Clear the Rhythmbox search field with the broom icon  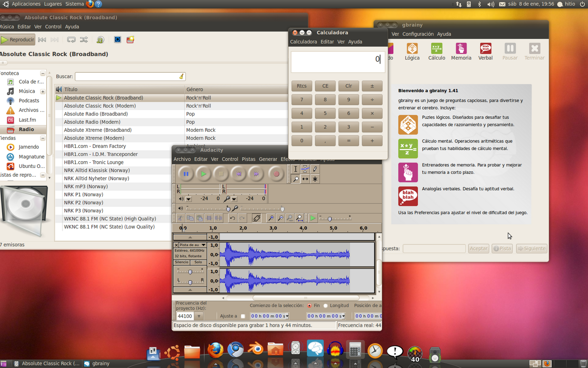coord(181,77)
